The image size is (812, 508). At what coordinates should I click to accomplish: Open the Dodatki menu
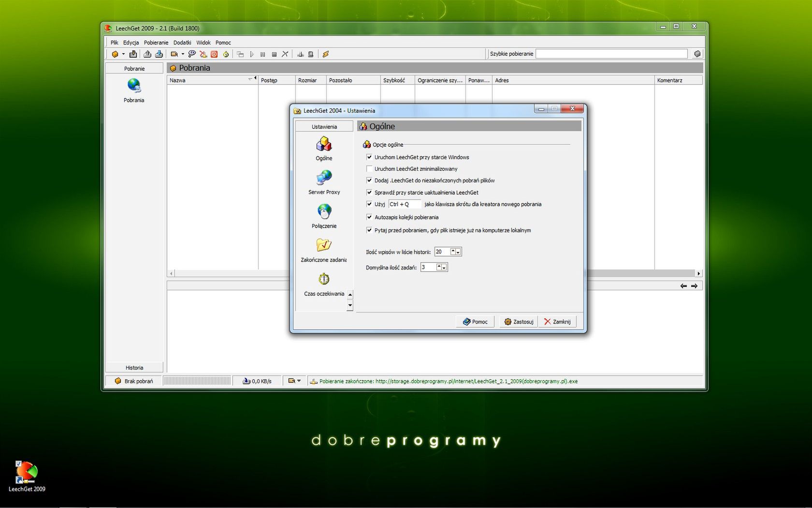pyautogui.click(x=182, y=43)
